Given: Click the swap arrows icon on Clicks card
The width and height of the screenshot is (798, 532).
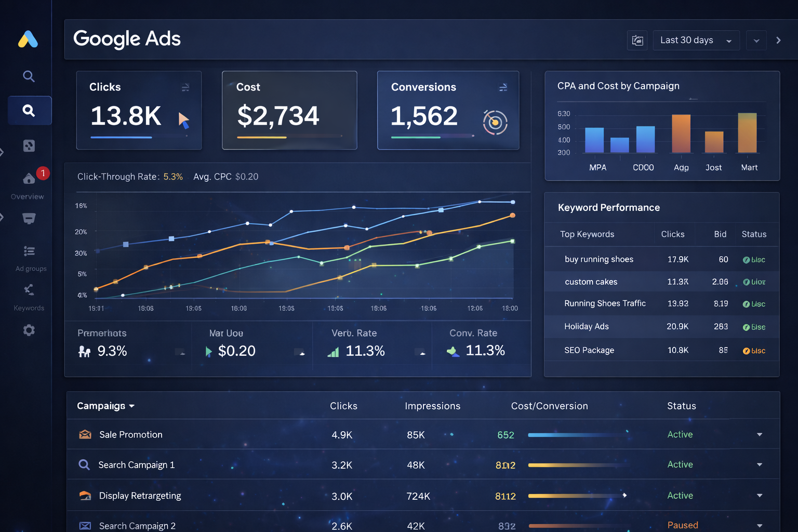Looking at the screenshot, I should [185, 88].
